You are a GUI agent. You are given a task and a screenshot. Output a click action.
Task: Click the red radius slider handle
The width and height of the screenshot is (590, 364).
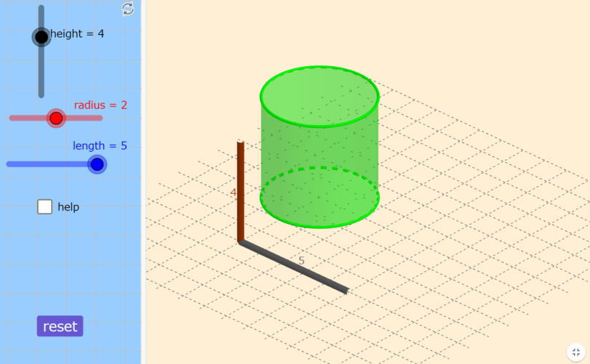(x=56, y=118)
